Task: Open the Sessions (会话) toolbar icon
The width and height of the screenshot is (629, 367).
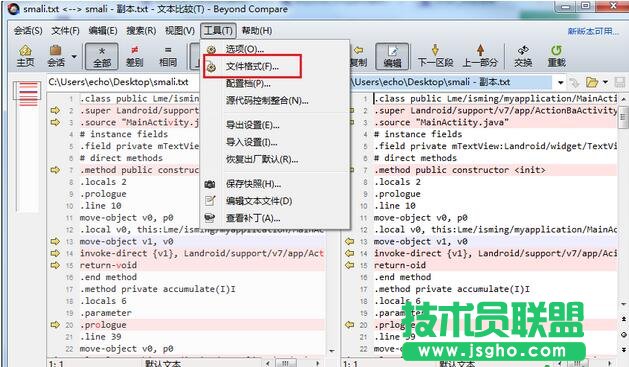Action: (x=56, y=56)
